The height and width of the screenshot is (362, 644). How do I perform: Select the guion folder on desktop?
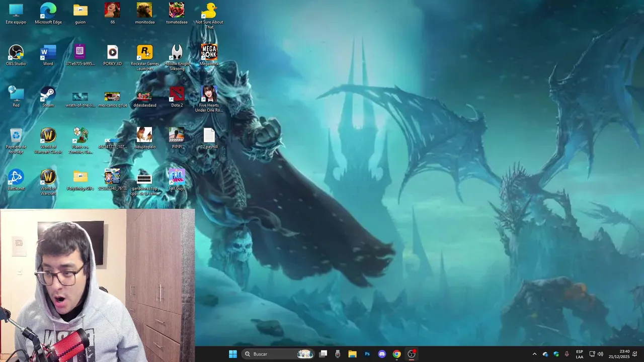[80, 14]
